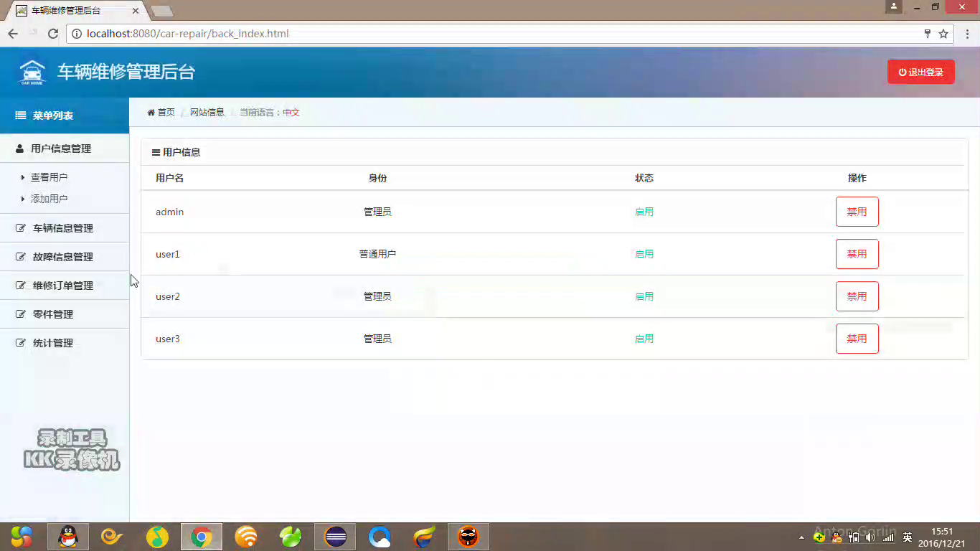The height and width of the screenshot is (551, 980).
Task: Expand the 零件管理 menu
Action: pos(65,314)
